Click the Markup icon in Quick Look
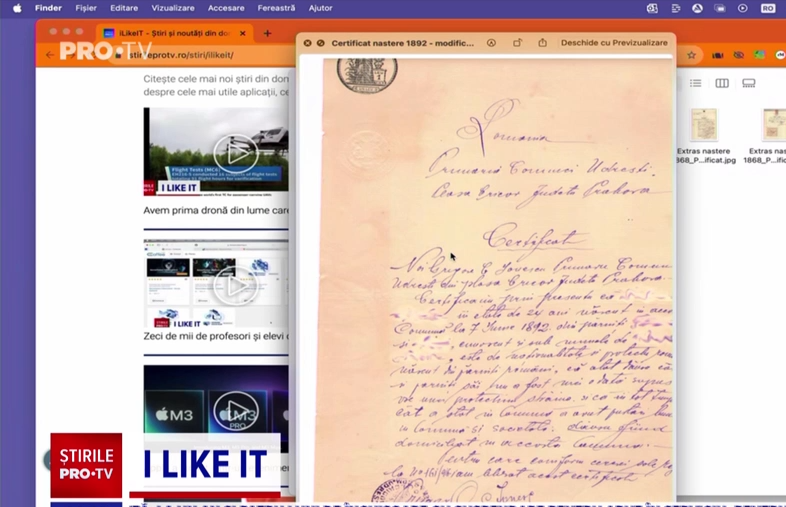Image resolution: width=786 pixels, height=507 pixels. coord(491,43)
